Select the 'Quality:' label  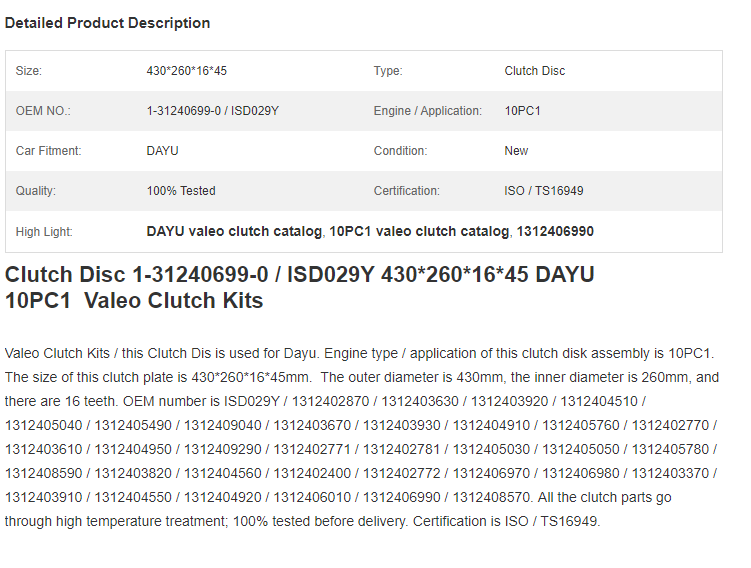pos(36,191)
